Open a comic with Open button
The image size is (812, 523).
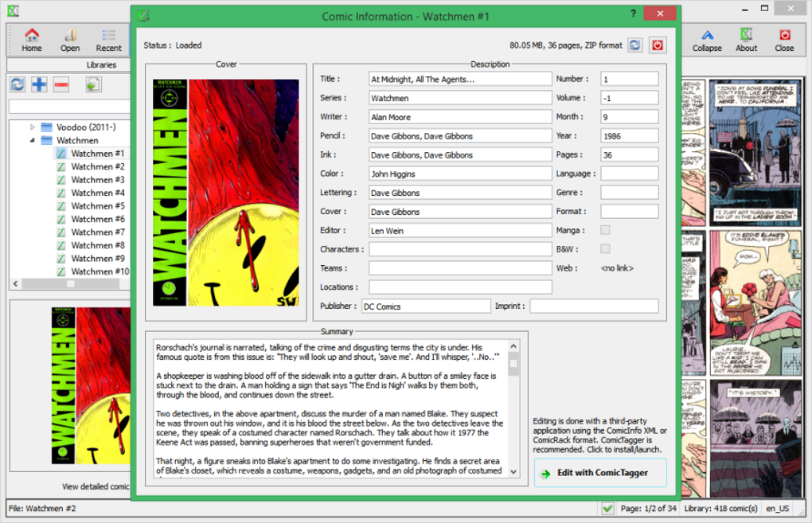(70, 40)
